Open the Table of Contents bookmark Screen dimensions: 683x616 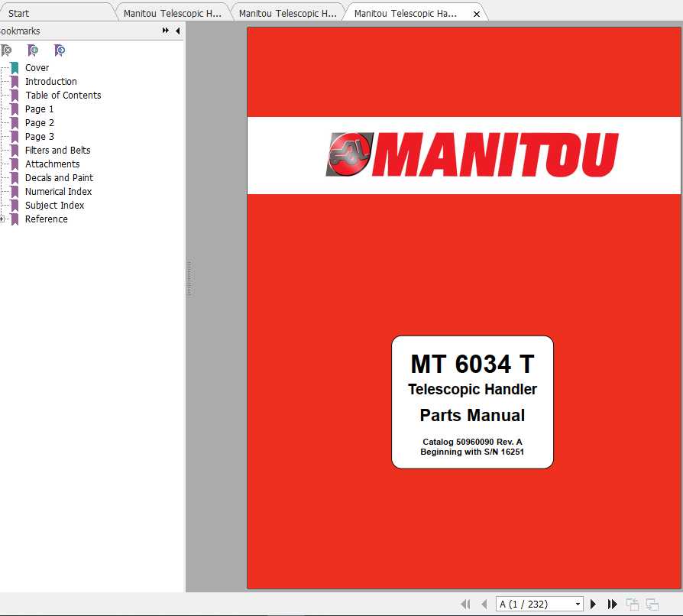[63, 95]
